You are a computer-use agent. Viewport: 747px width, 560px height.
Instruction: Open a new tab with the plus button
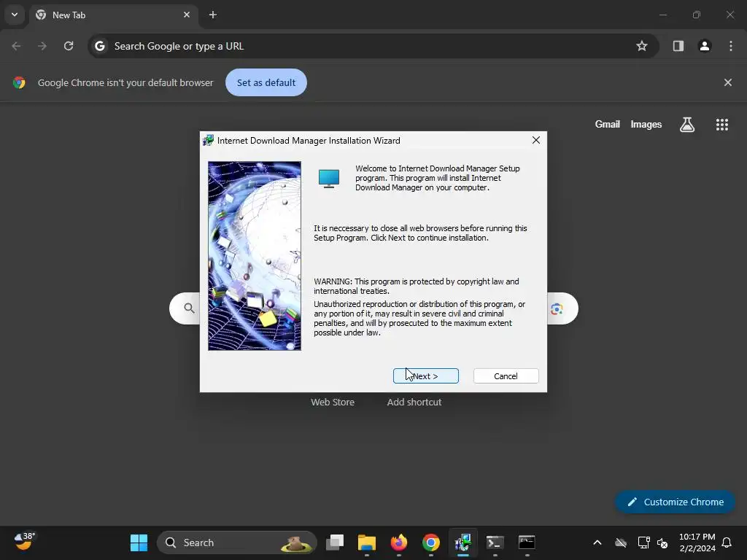click(213, 15)
